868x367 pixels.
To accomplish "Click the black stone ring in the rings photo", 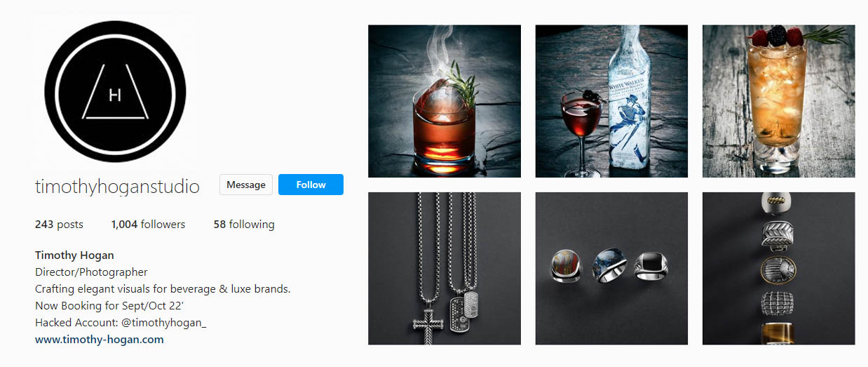I will (x=651, y=267).
